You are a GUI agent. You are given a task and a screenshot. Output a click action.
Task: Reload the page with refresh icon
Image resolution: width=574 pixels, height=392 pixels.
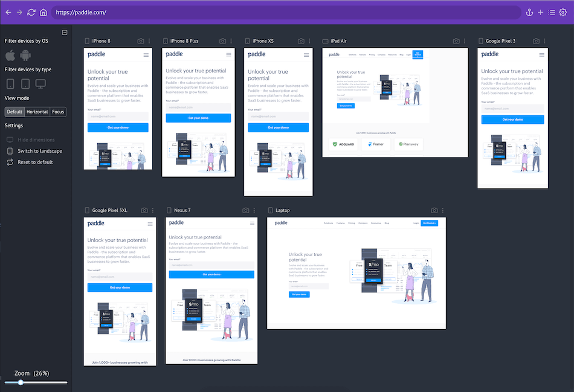point(31,13)
